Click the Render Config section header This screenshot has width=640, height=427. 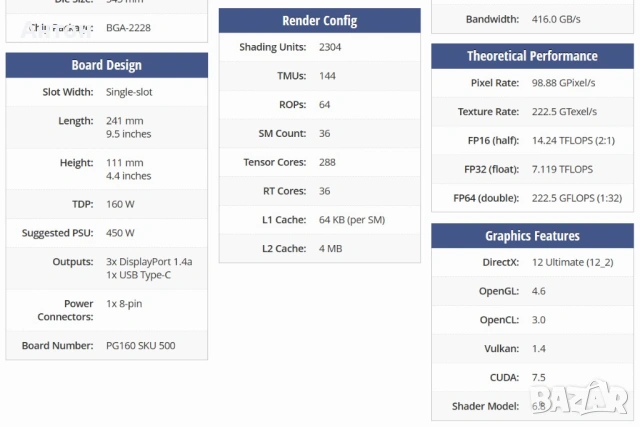[319, 21]
